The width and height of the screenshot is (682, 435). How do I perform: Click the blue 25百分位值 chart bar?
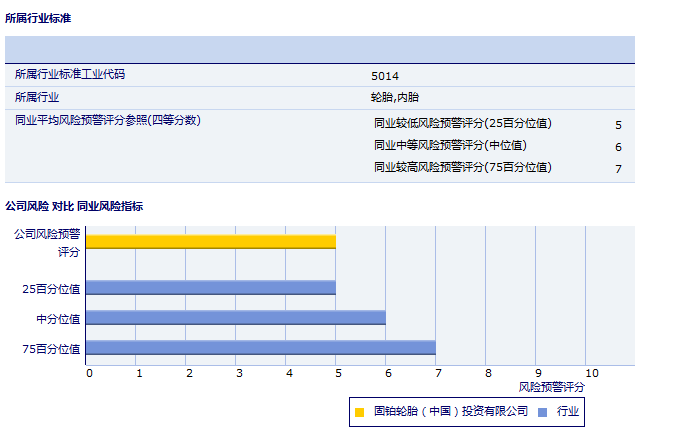(x=210, y=288)
